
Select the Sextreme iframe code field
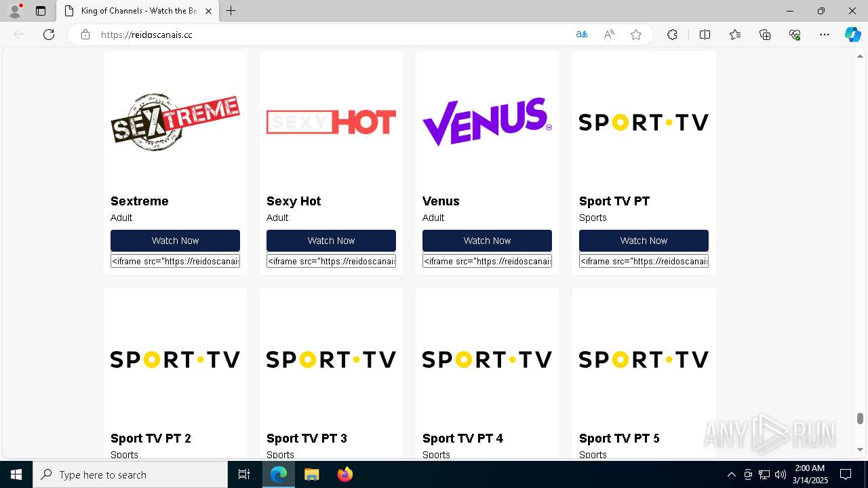(x=175, y=261)
